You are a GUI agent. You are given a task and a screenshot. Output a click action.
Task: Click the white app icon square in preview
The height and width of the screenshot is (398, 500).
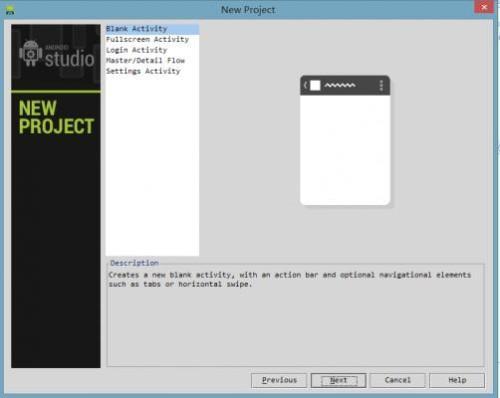pyautogui.click(x=315, y=85)
